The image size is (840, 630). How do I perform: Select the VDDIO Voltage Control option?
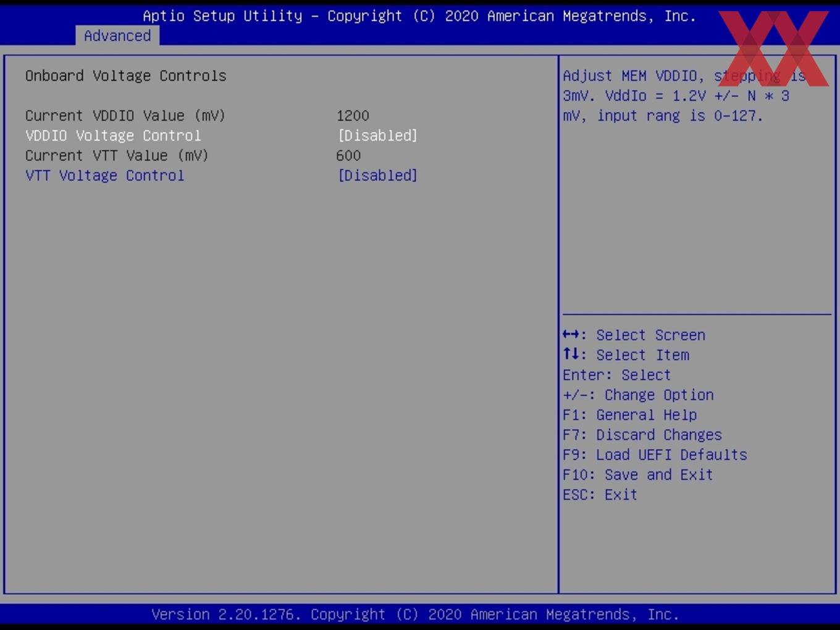click(x=113, y=135)
